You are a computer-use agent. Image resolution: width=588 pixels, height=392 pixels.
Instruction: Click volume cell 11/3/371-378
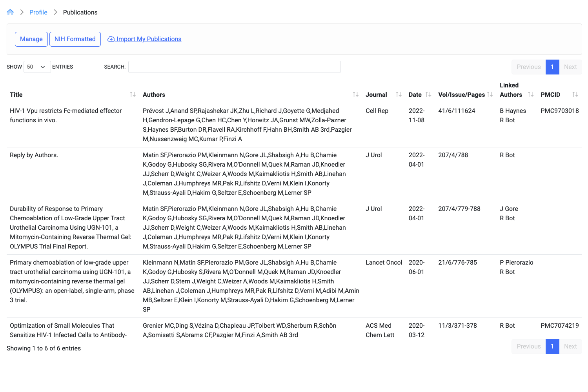click(x=458, y=326)
